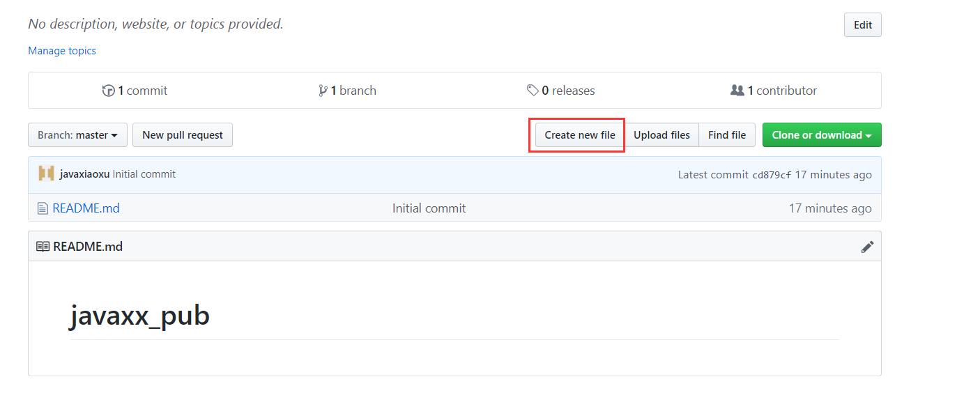Click the commit history clock icon
Screen dimensions: 980x409
[x=108, y=91]
